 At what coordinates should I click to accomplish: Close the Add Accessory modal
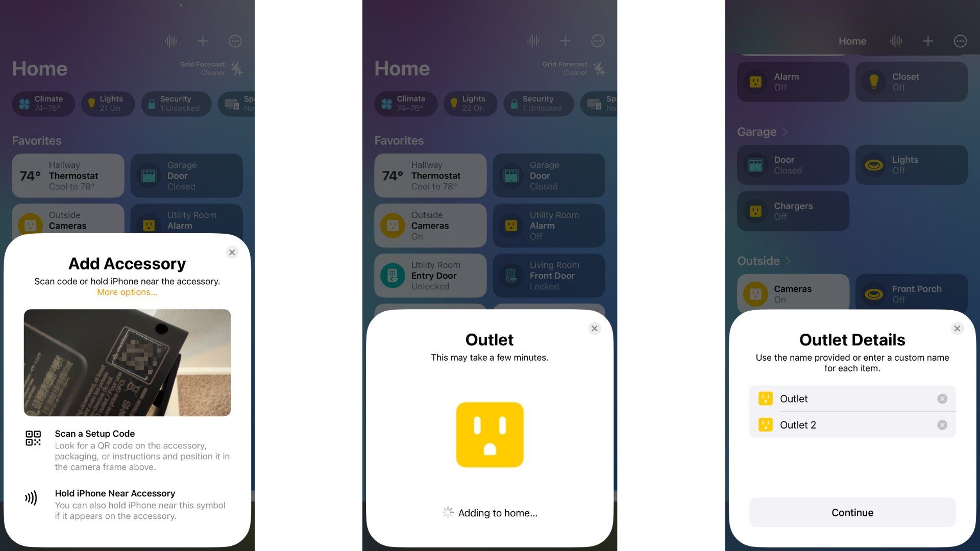[x=233, y=253]
